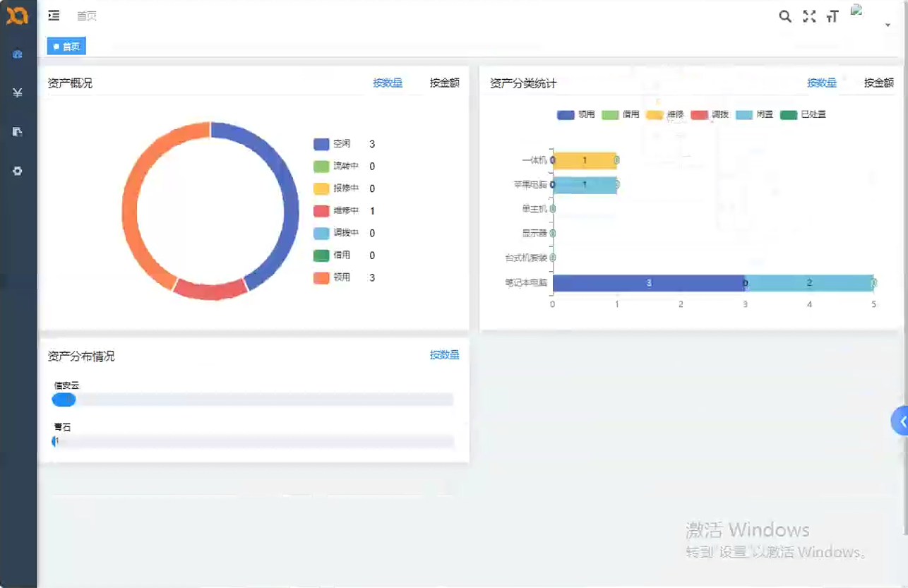Toggle the 流转中 legend entry
The height and width of the screenshot is (588, 908).
(336, 167)
